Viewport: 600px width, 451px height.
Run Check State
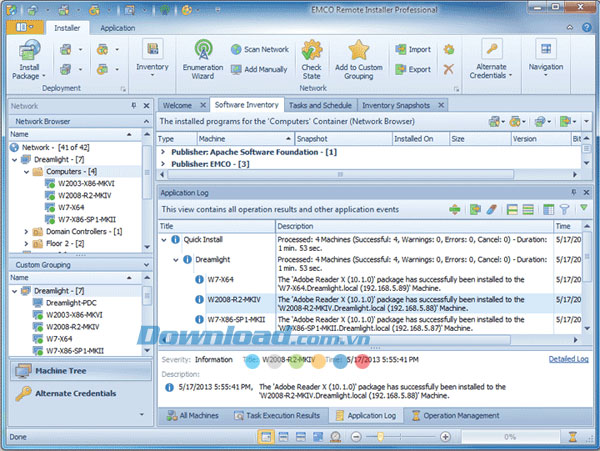[x=311, y=59]
